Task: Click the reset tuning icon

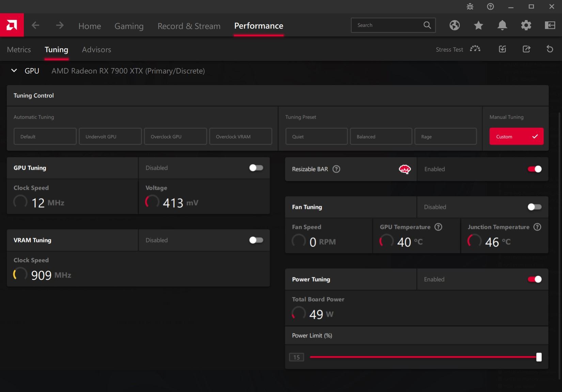Action: tap(550, 49)
